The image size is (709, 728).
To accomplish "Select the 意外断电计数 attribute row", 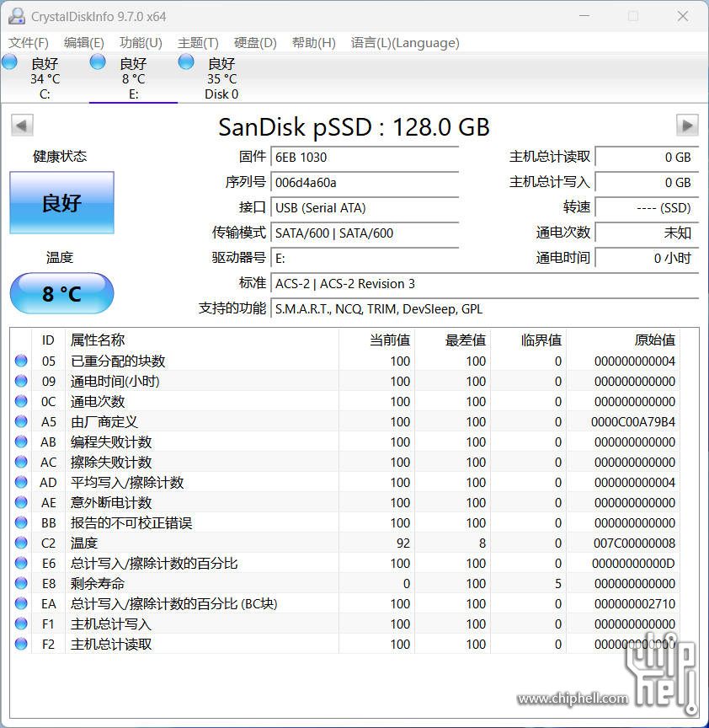I will tap(346, 502).
